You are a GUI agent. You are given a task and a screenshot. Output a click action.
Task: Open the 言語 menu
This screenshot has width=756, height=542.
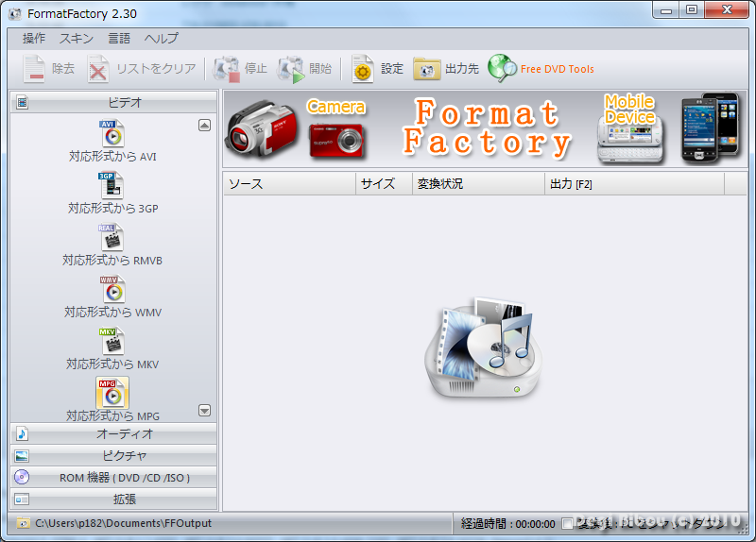point(119,38)
